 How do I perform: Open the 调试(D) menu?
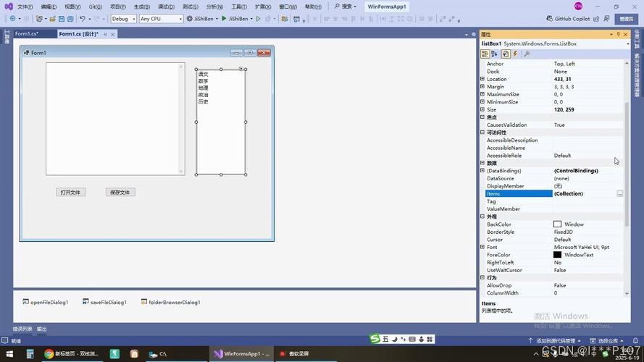(x=166, y=7)
